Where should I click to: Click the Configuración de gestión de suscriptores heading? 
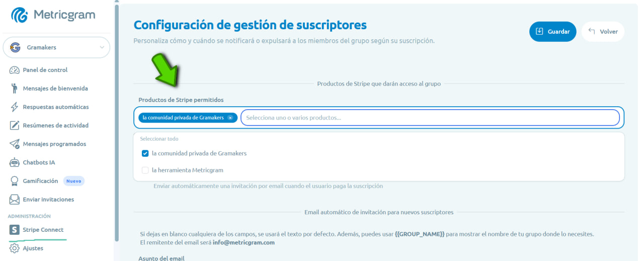click(250, 25)
